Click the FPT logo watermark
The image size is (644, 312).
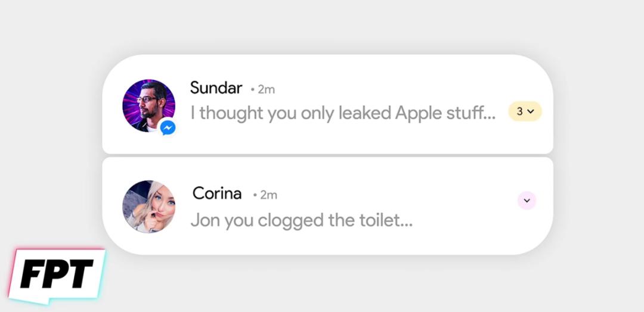click(57, 274)
